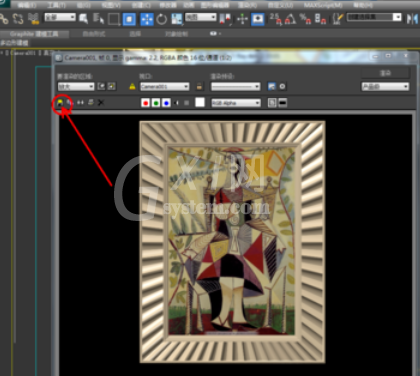Select the Bind to Space Warp tool

[x=33, y=19]
